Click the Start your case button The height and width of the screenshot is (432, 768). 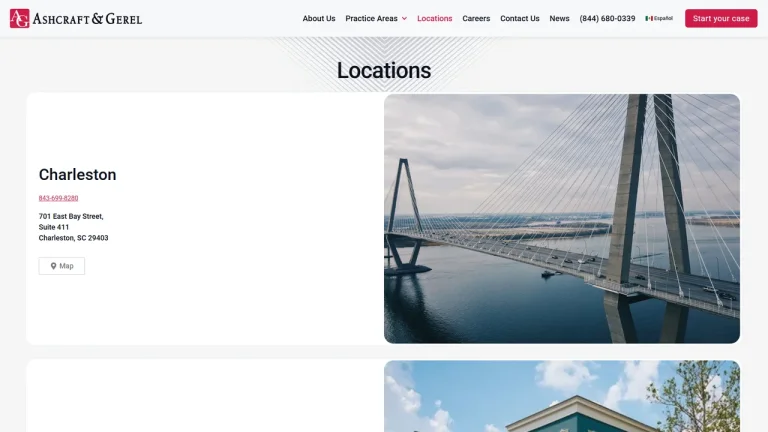tap(721, 19)
